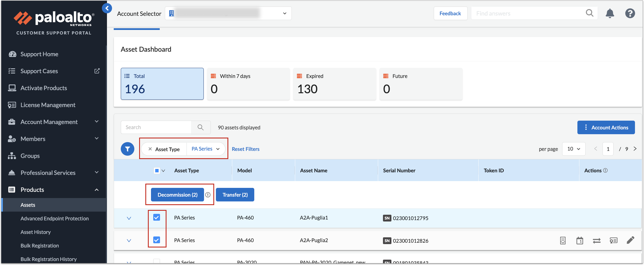
Task: Collapse the sidebar with the arrow button
Action: [107, 8]
